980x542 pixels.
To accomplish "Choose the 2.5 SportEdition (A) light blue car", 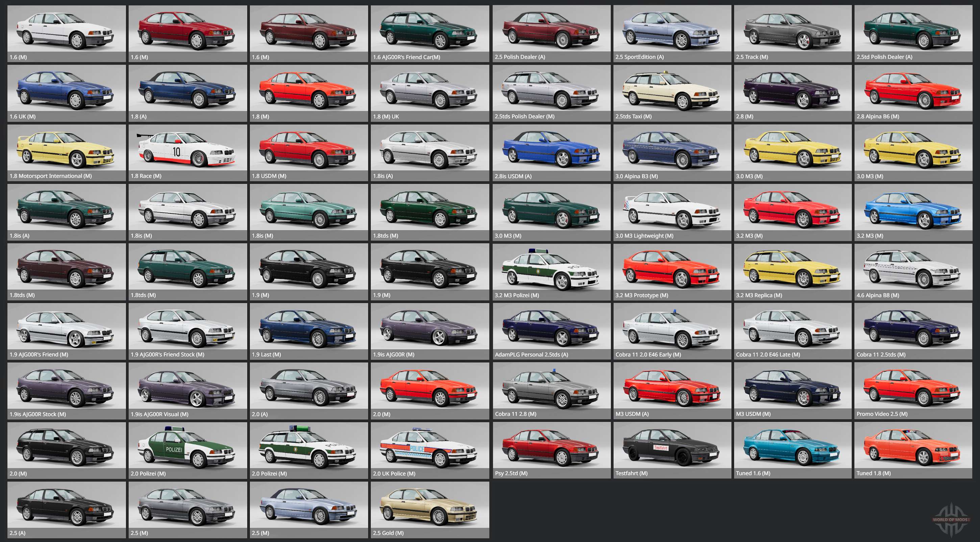I will (x=672, y=33).
